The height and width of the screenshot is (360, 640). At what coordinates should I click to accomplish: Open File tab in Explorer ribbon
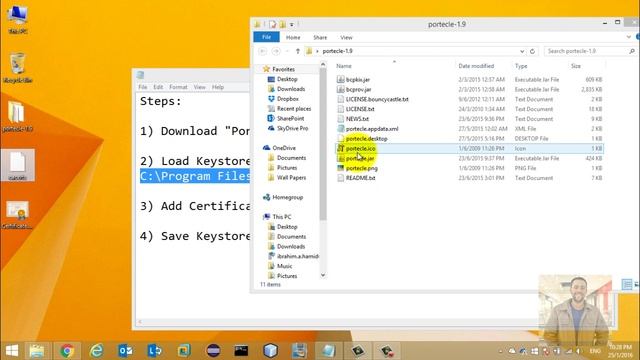267,37
